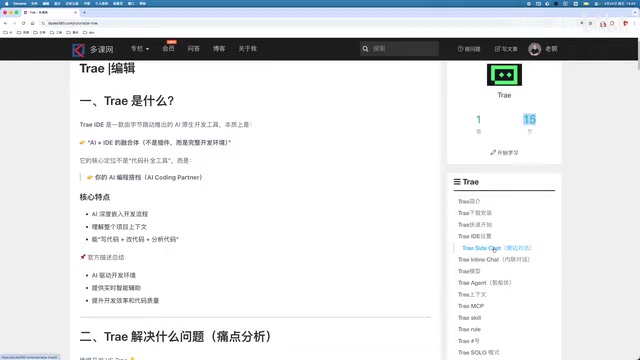Open the tab search dropdown arrow
Image resolution: width=640 pixels, height=360 pixels.
(x=635, y=13)
